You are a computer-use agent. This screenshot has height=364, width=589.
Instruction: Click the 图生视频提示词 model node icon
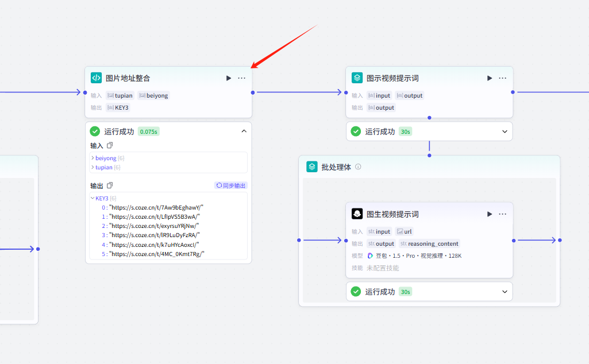357,214
